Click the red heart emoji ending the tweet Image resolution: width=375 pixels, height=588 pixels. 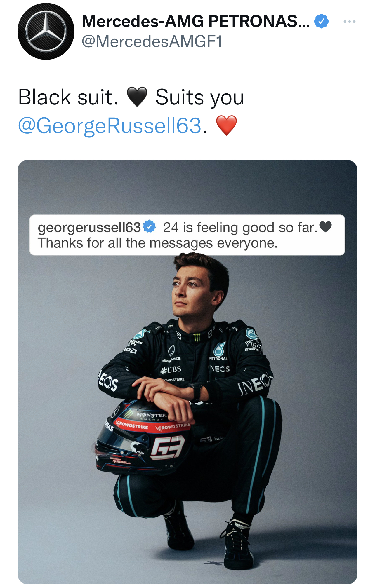(226, 125)
